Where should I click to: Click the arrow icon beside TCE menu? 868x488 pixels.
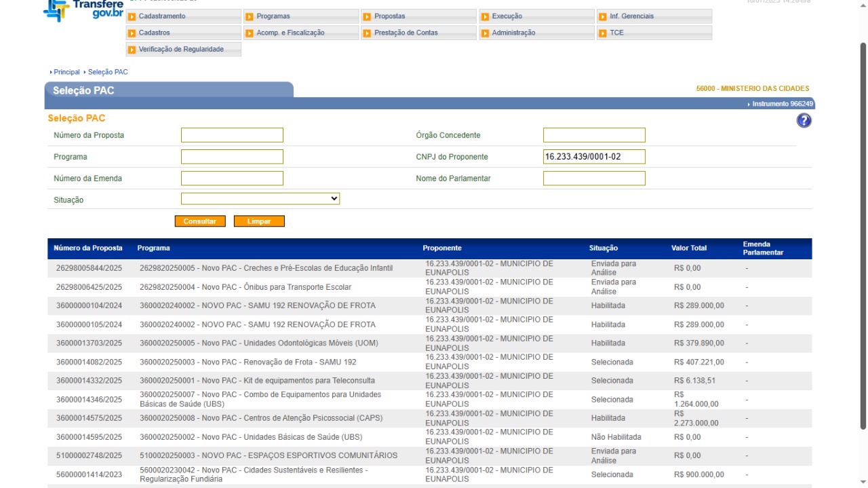(x=603, y=33)
